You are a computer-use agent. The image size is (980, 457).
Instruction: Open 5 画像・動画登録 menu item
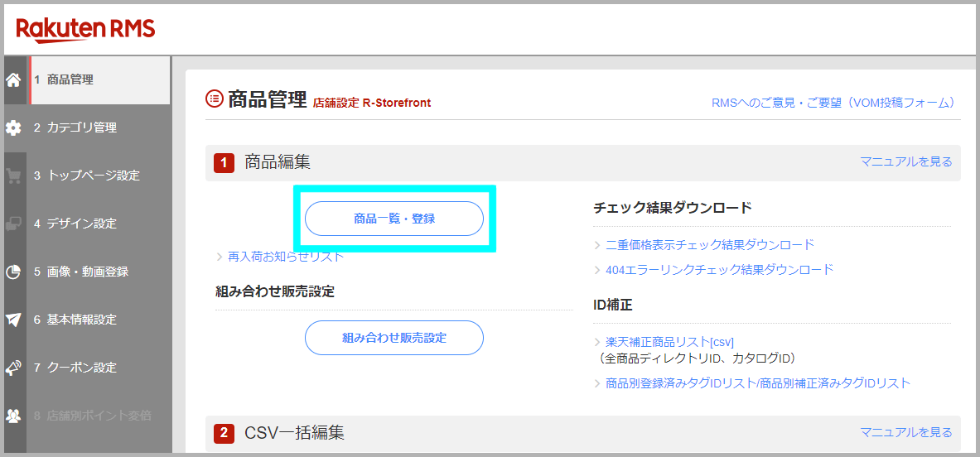click(99, 272)
